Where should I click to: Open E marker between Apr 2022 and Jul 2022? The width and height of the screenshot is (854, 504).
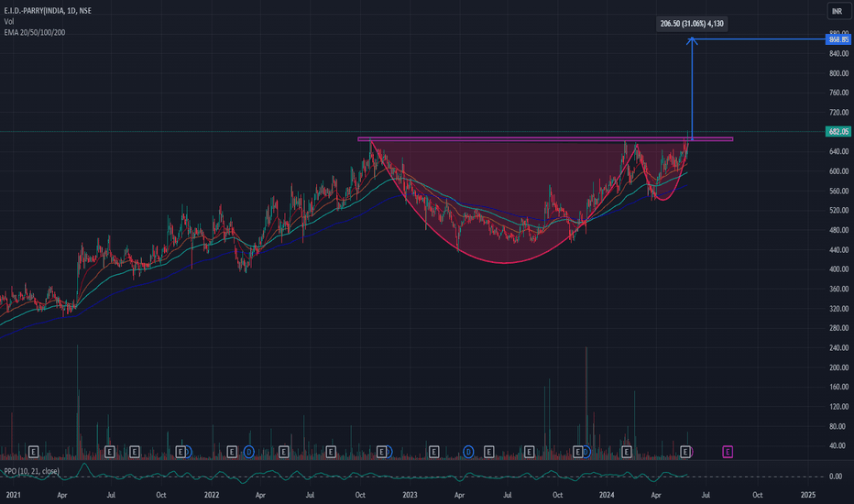pyautogui.click(x=283, y=452)
